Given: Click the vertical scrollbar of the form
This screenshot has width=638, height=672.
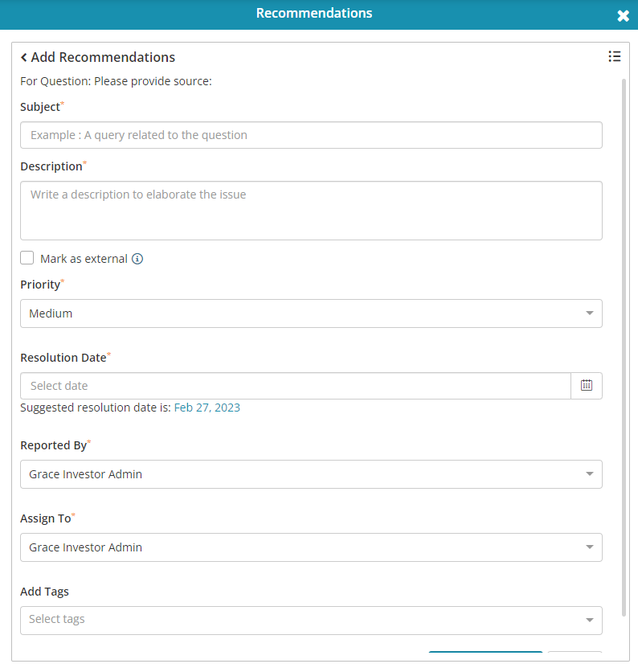Looking at the screenshot, I should tap(624, 347).
